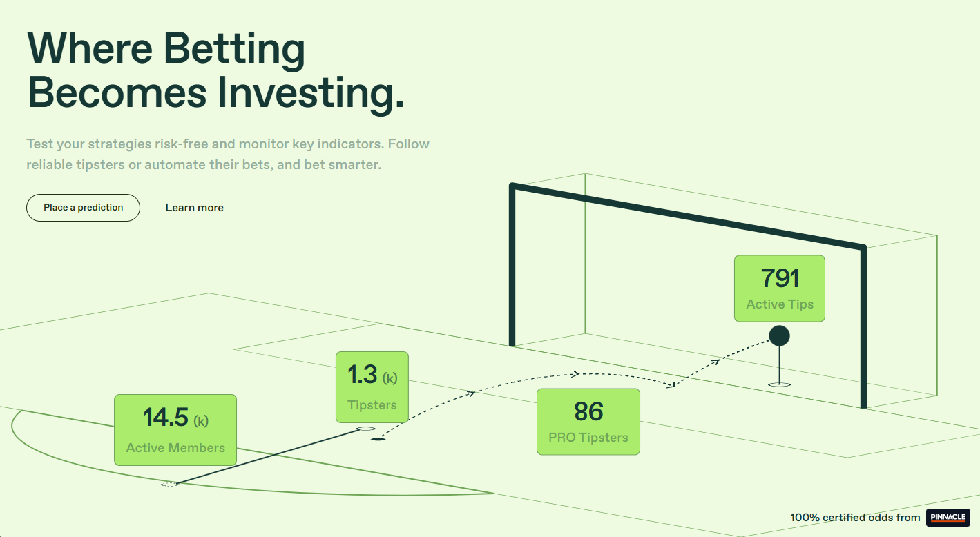This screenshot has height=537, width=980.
Task: Click the dashed-path arrowhead nearest the Tipsters card
Action: point(472,393)
